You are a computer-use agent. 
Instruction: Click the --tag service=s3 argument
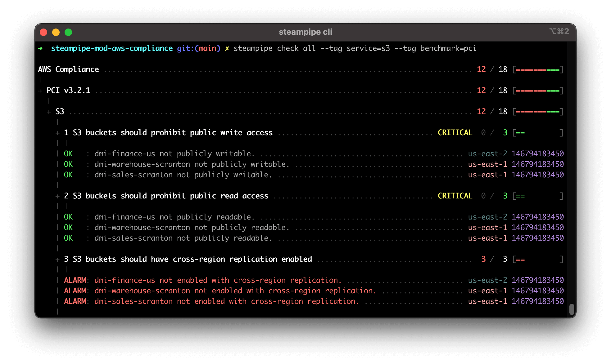[355, 48]
